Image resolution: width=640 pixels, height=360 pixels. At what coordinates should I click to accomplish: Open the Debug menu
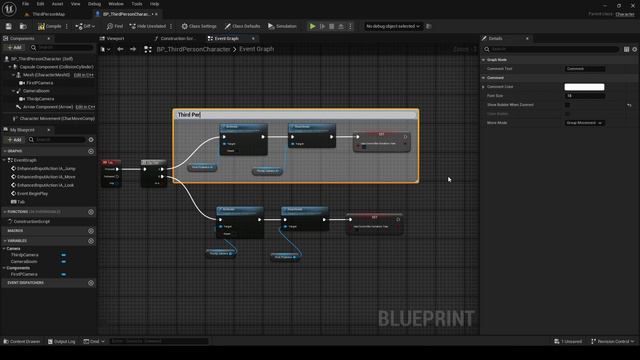tap(94, 4)
